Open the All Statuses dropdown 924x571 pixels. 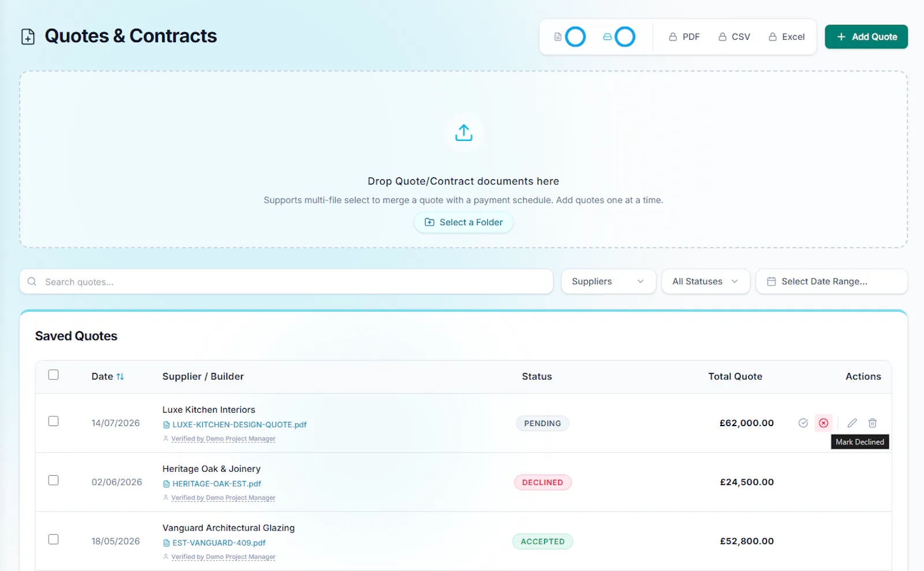706,282
